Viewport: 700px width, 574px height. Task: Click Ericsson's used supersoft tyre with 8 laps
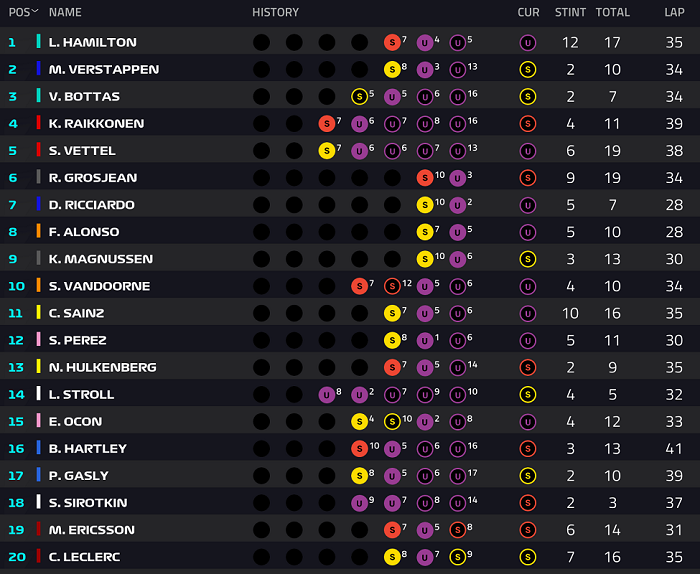click(458, 530)
